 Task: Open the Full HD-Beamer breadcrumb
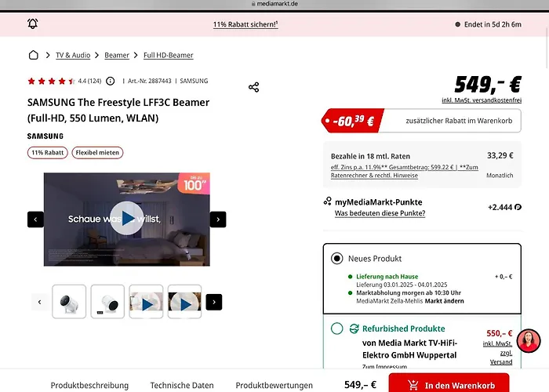(x=168, y=56)
